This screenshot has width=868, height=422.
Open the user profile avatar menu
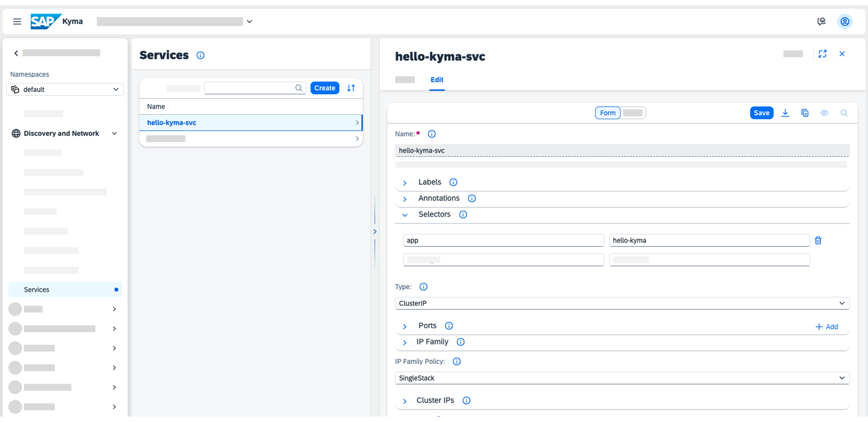pyautogui.click(x=845, y=22)
